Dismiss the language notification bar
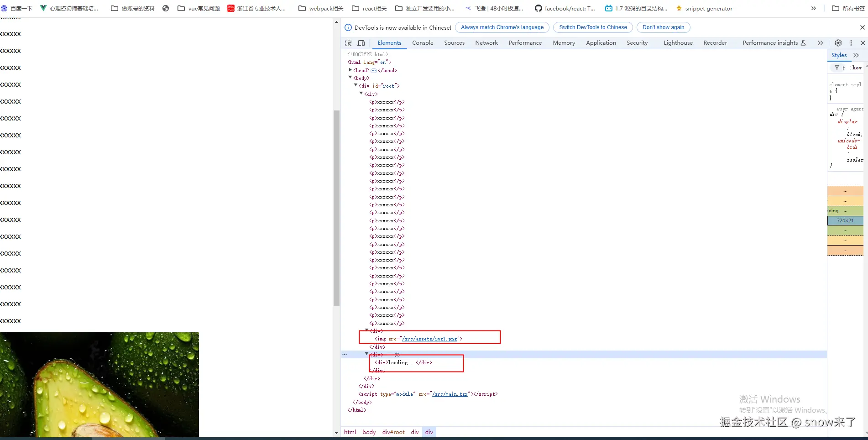Screen dimensions: 868x440 click(x=862, y=27)
